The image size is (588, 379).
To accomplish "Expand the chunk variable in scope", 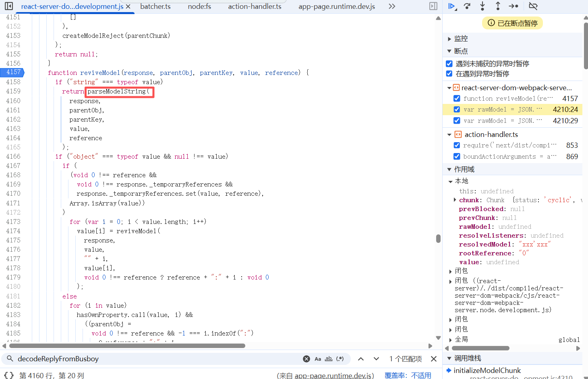I will [x=455, y=200].
